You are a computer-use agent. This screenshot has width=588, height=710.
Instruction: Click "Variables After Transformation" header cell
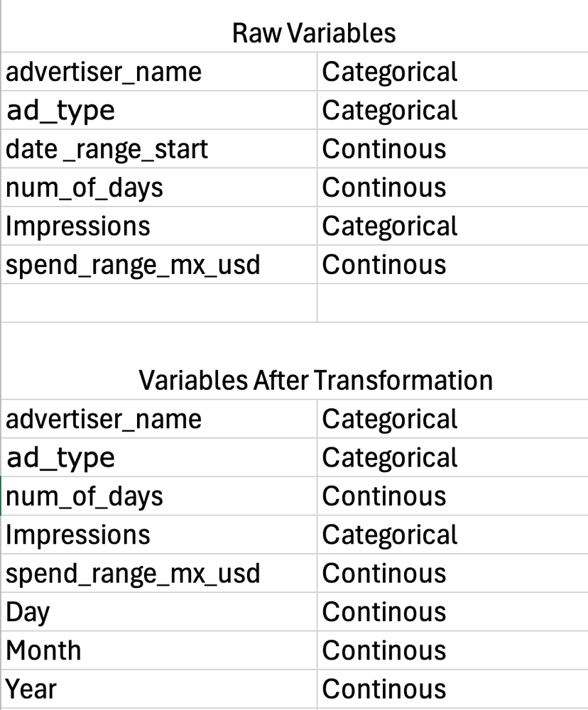315,381
